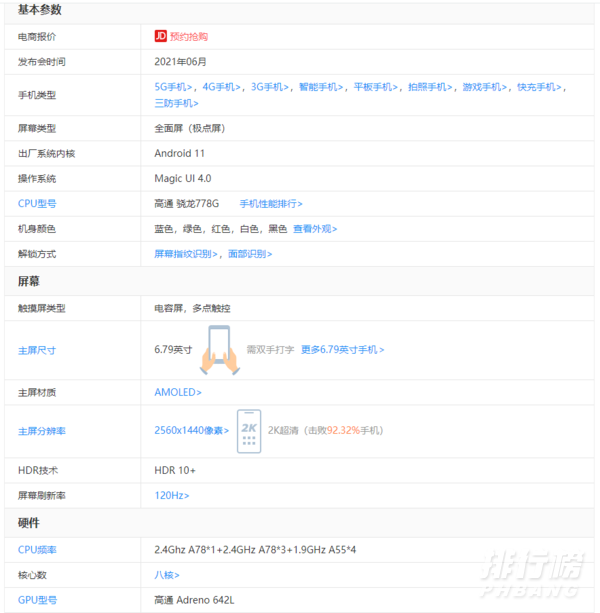Click the 屏幕刷新率 row label

click(42, 496)
